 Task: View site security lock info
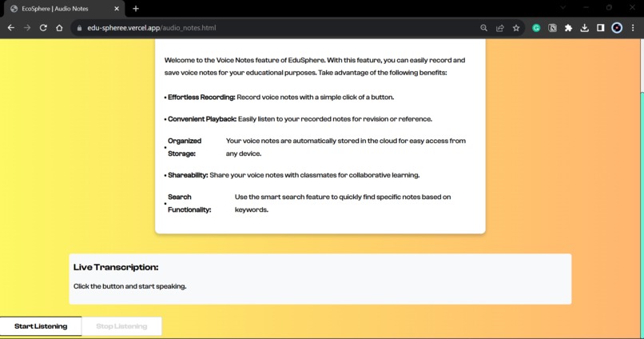coord(79,28)
